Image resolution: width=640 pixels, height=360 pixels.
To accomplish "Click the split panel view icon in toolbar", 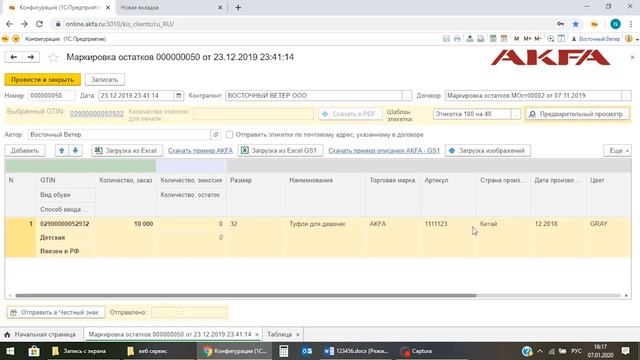I will [562, 39].
